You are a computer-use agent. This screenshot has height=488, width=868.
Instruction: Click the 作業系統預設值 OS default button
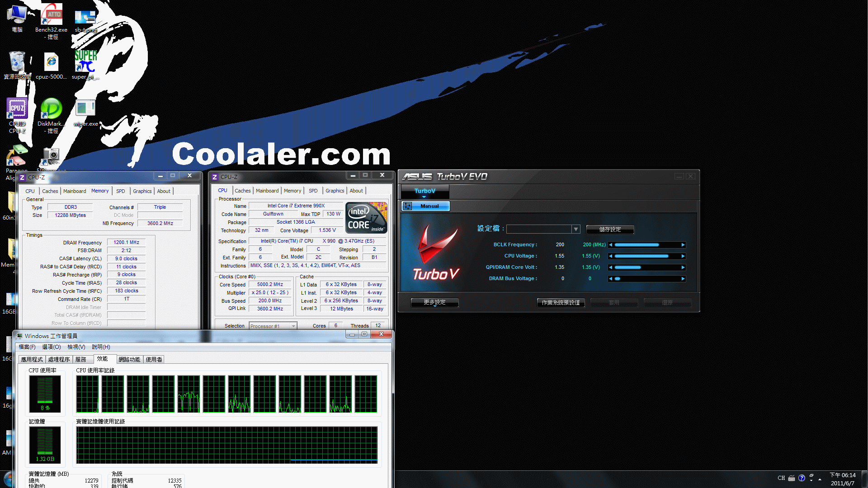[x=561, y=303]
